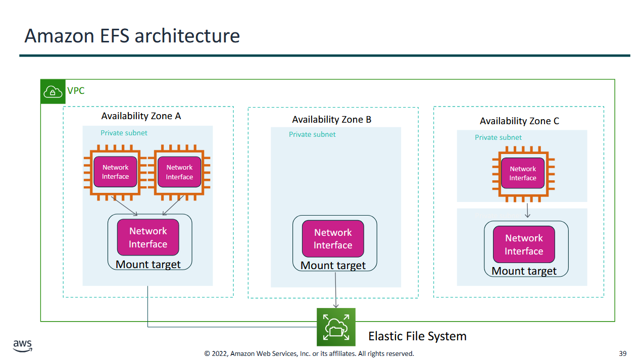This screenshot has height=362, width=644.
Task: Click the Private subnet label in Zone A
Action: [124, 133]
